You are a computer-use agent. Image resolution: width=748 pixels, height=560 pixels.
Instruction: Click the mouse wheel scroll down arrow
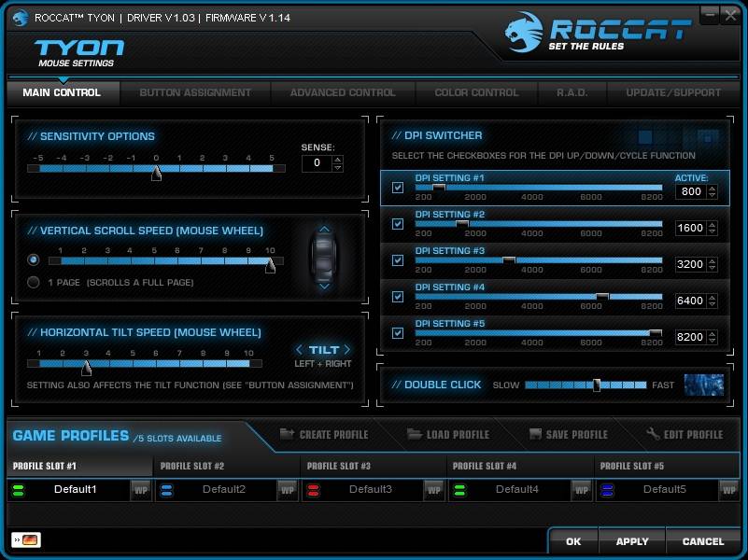click(x=324, y=287)
